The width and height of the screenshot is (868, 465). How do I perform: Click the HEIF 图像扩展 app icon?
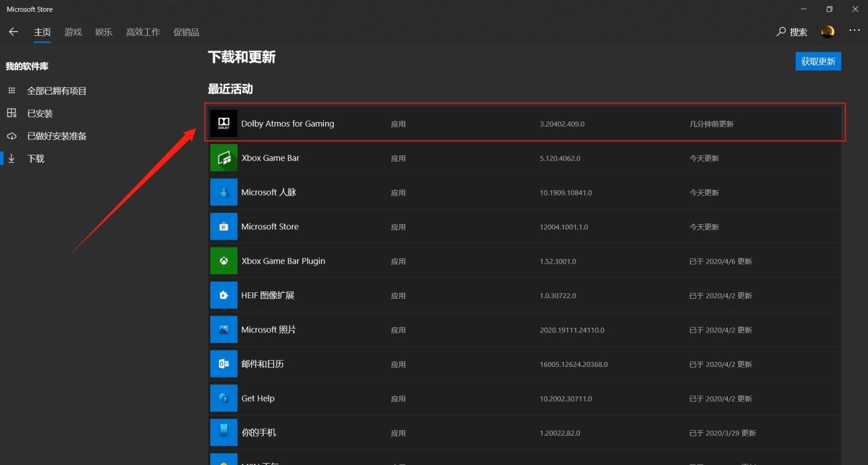[224, 295]
